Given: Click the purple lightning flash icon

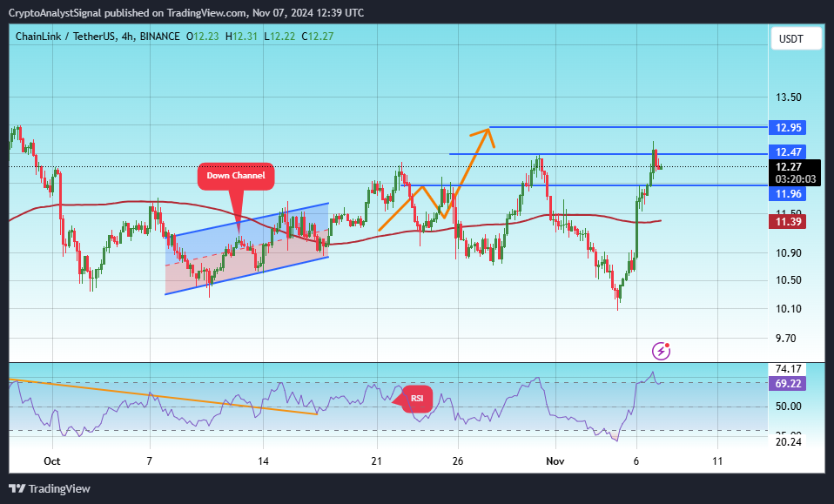Looking at the screenshot, I should tap(661, 351).
